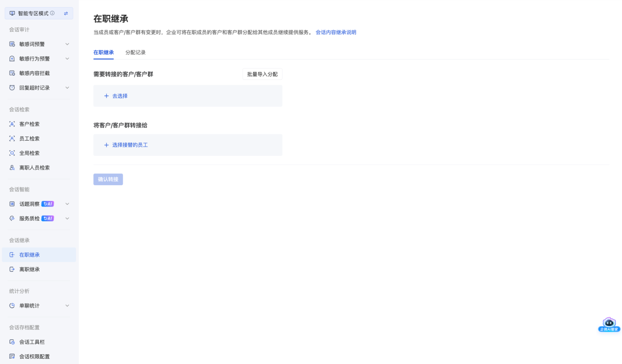
Task: Click the 员工检索 icon
Action: 12,139
